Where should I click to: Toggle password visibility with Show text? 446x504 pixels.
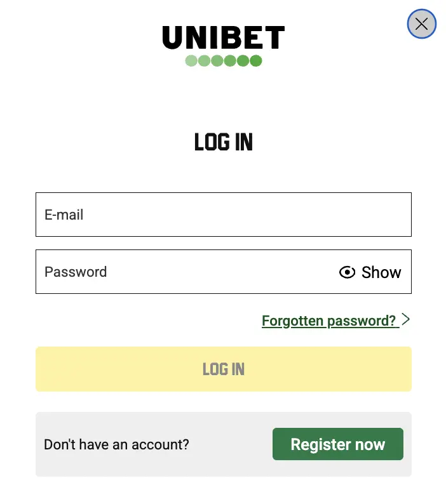(x=381, y=272)
